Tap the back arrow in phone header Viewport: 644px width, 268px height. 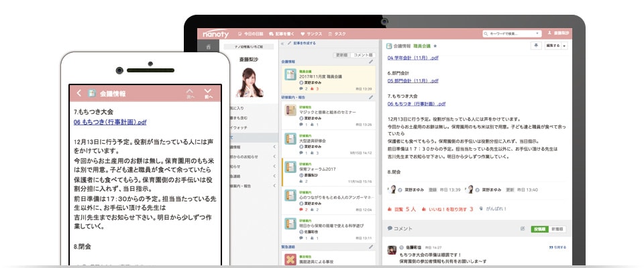(79, 93)
